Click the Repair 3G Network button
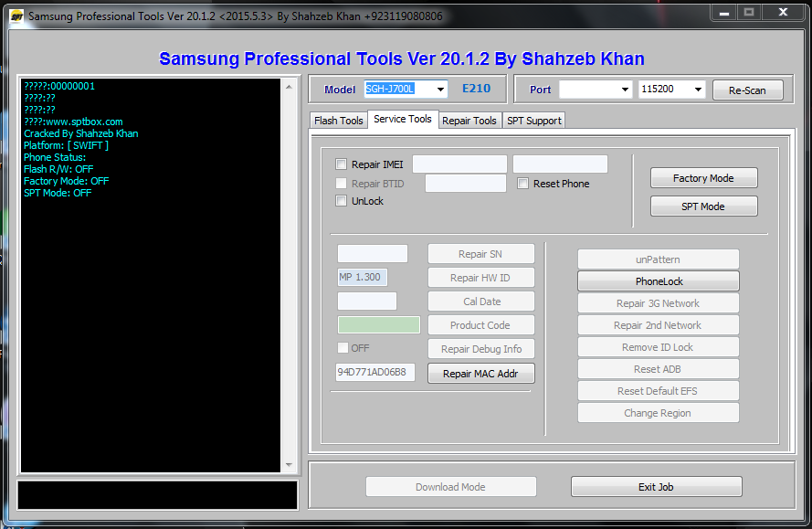The image size is (812, 529). [x=659, y=303]
